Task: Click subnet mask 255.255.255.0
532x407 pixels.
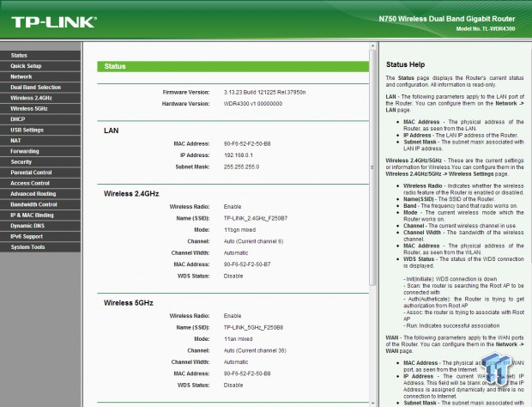Action: pyautogui.click(x=241, y=167)
